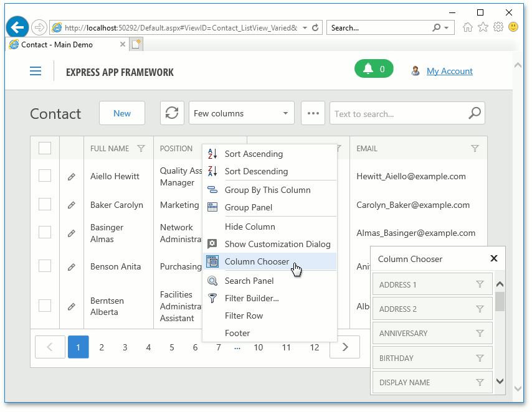This screenshot has height=412, width=532.
Task: Edit Berntsen Alberta row with pencil icon
Action: [x=71, y=307]
